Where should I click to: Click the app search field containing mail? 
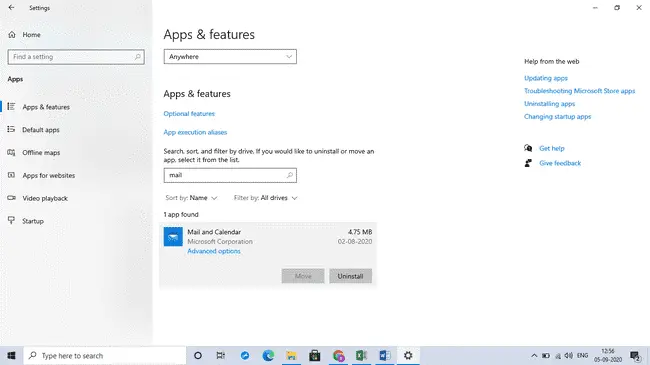click(x=230, y=175)
